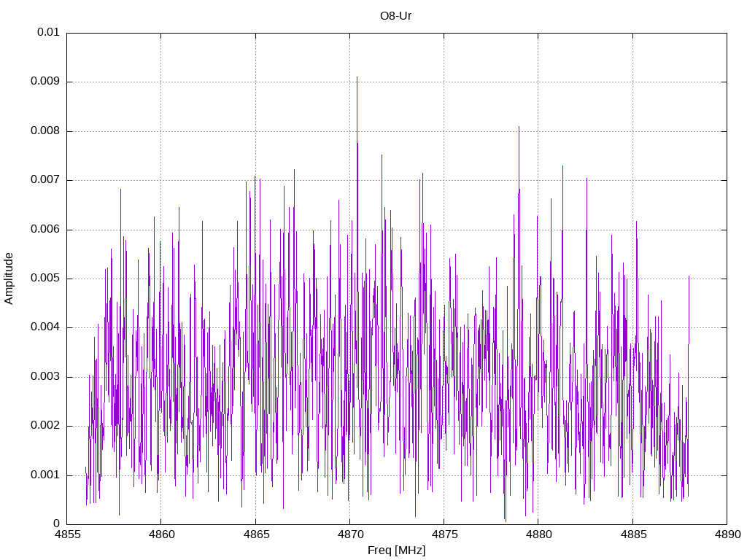The width and height of the screenshot is (747, 560).
Task: Click the 4855 x-axis tick label
Action: click(67, 534)
